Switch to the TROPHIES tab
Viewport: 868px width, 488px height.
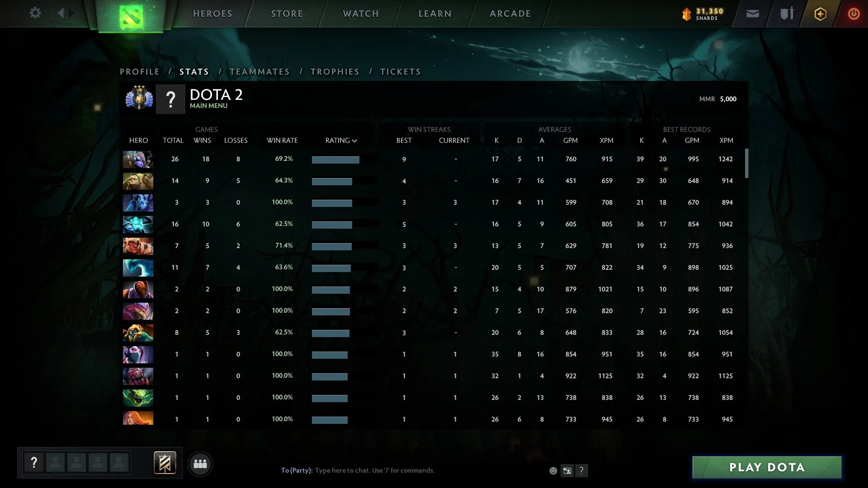[x=335, y=71]
